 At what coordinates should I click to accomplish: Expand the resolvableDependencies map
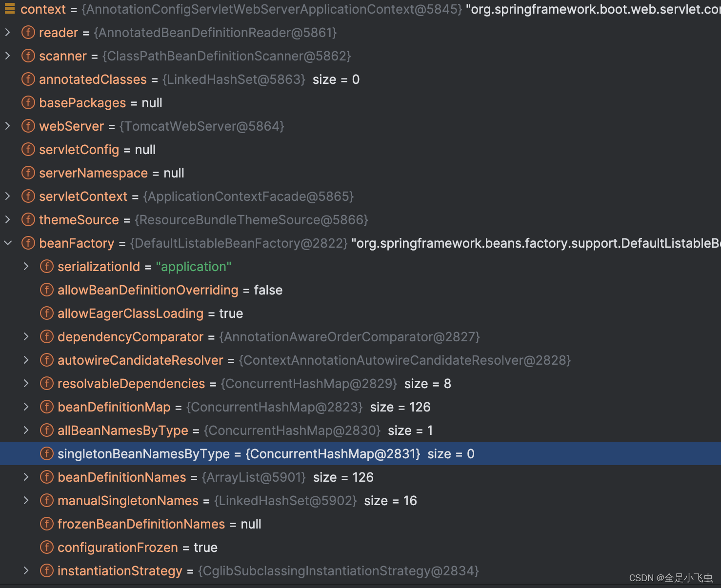[x=26, y=384]
